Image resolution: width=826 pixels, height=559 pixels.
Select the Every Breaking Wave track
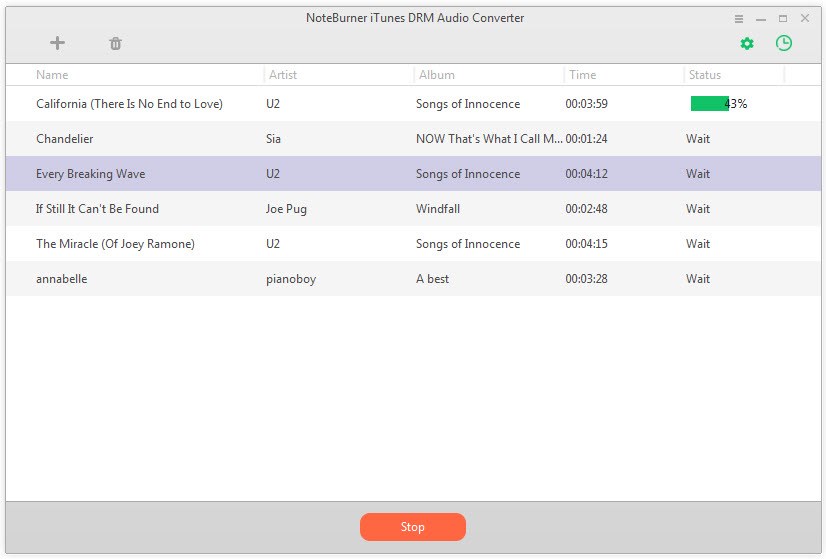tap(413, 174)
